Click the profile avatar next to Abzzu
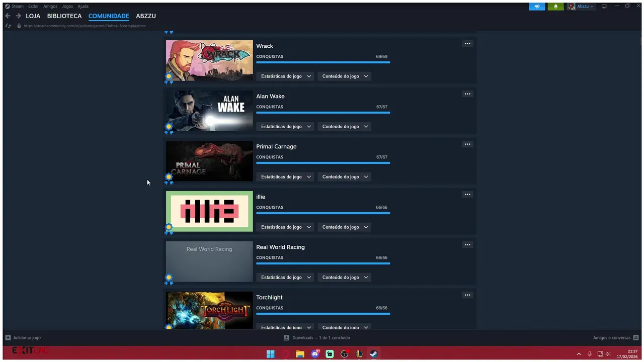This screenshot has width=644, height=362. 572,7
